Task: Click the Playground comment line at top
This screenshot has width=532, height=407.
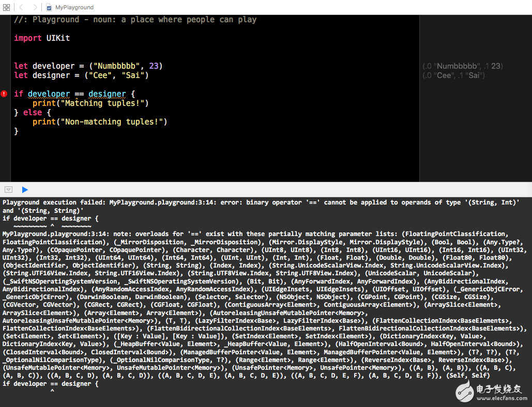Action: pos(135,20)
